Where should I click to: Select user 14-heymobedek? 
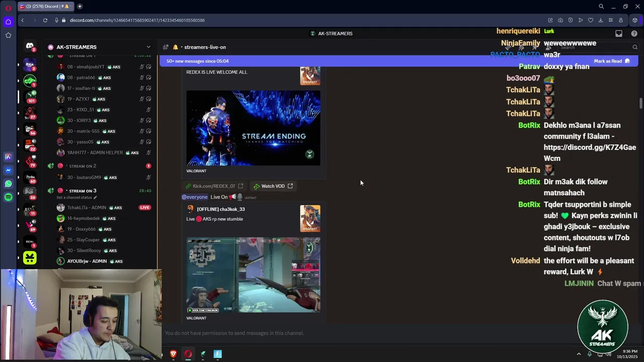pos(105,219)
